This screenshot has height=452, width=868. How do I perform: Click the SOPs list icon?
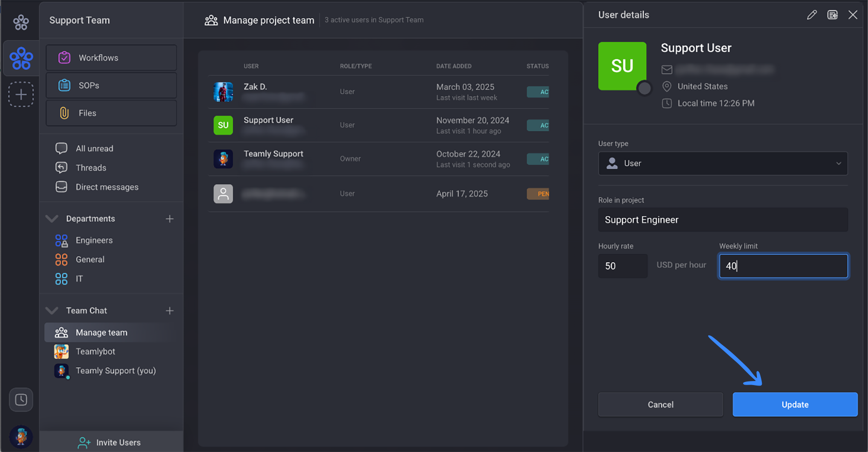[x=64, y=86]
